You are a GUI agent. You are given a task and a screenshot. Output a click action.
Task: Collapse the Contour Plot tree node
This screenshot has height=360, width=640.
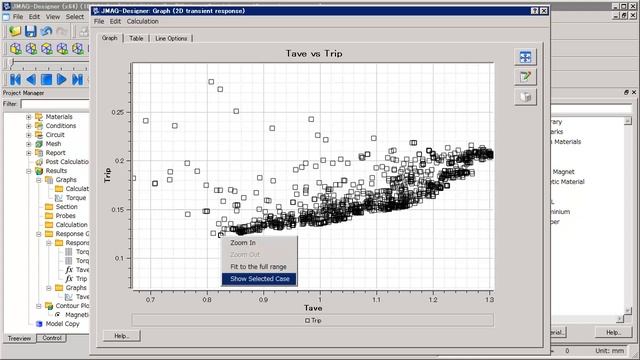coord(39,306)
